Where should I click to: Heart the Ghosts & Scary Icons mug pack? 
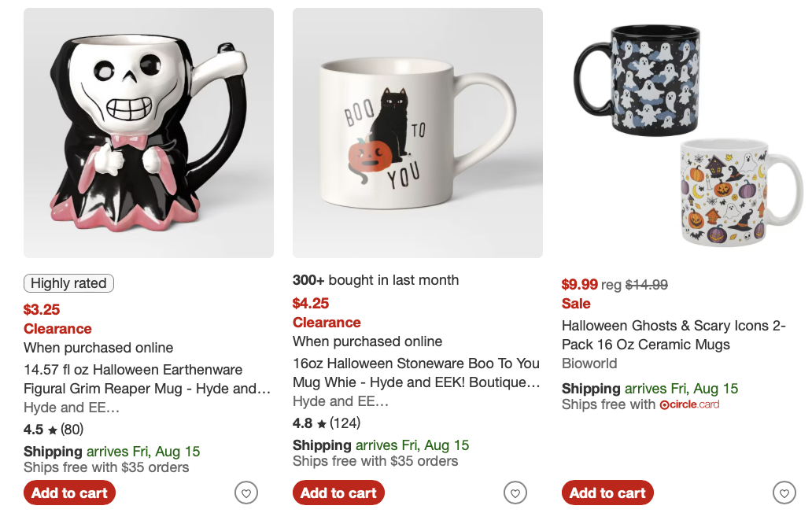[x=784, y=493]
